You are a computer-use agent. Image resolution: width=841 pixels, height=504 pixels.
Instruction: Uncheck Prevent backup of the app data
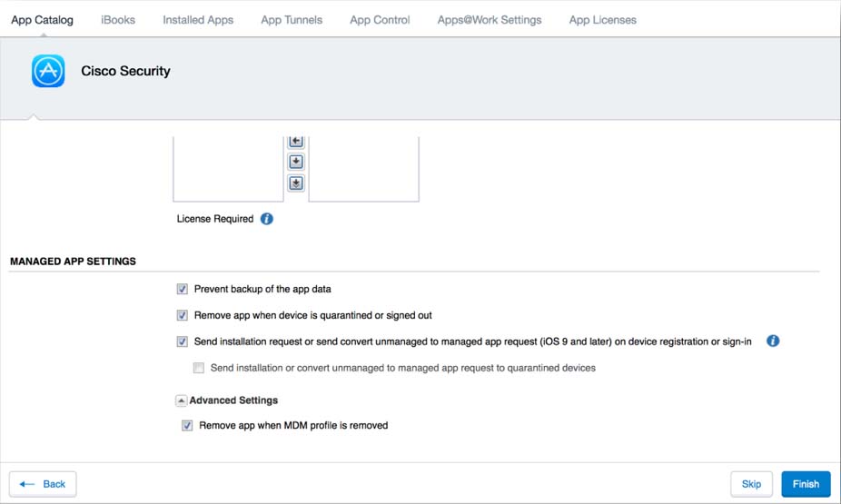click(x=183, y=289)
